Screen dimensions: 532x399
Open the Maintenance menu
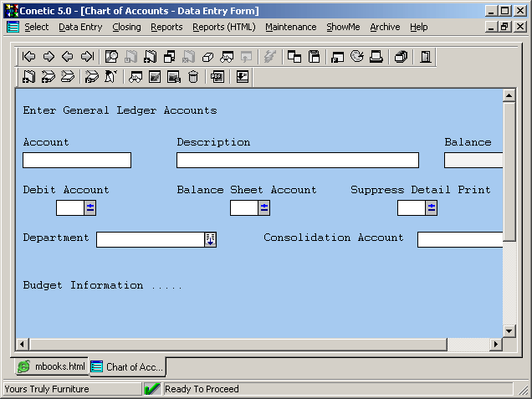290,27
